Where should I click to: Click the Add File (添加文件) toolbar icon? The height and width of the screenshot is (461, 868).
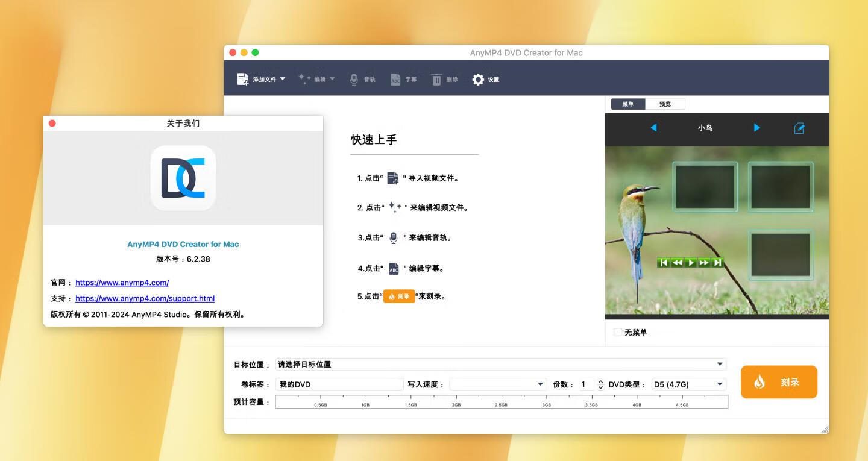click(243, 79)
